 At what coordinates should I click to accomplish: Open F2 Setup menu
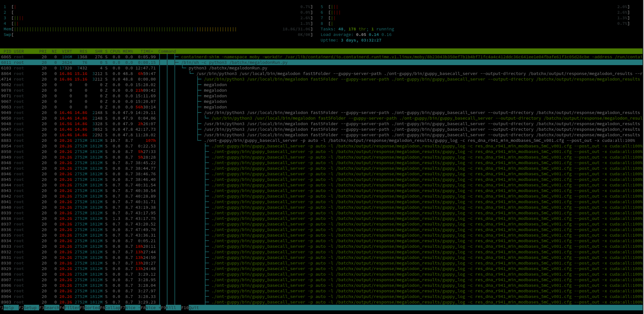30,308
